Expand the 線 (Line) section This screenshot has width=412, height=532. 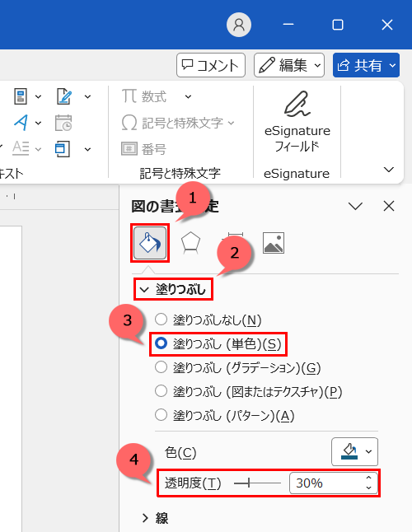(155, 518)
